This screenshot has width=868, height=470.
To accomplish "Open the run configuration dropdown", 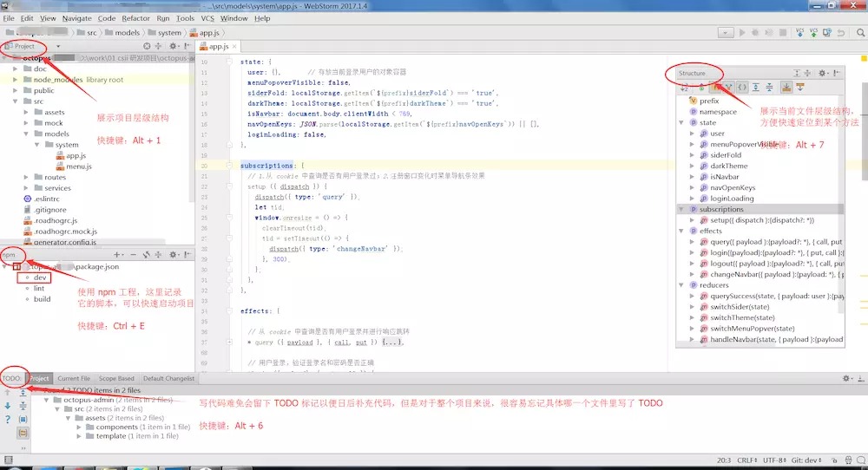I will pyautogui.click(x=725, y=33).
